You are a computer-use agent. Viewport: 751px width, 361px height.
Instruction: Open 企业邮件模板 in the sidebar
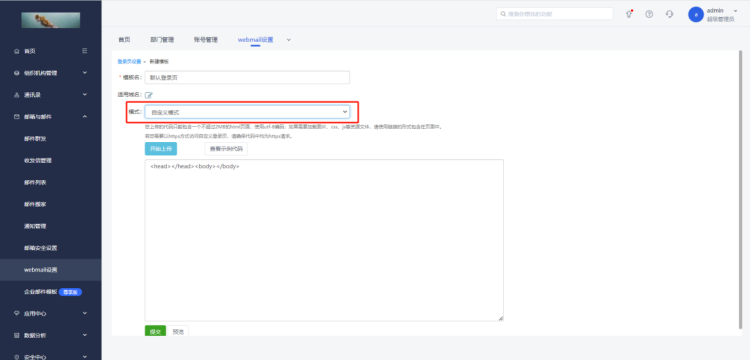click(x=40, y=292)
